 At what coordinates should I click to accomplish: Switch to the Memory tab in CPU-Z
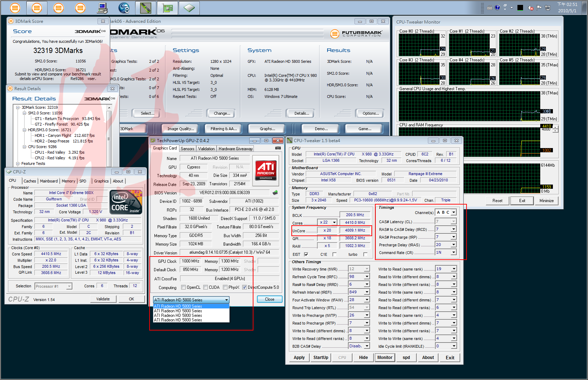point(68,181)
